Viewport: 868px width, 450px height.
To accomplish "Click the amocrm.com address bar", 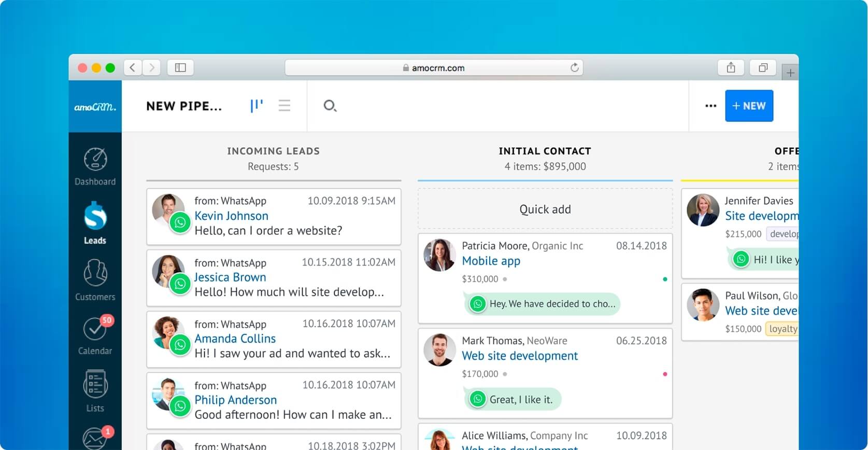I will [434, 68].
